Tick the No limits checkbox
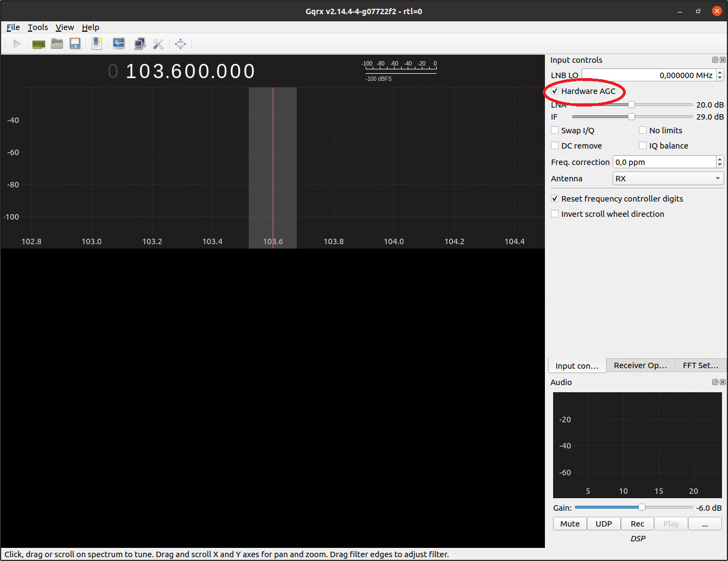The height and width of the screenshot is (561, 728). (x=643, y=130)
